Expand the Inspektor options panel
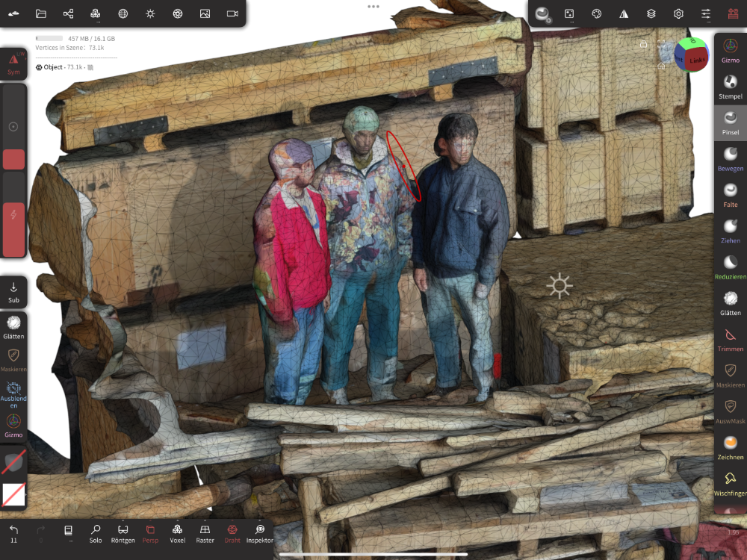Viewport: 747px width, 560px height. pyautogui.click(x=259, y=533)
